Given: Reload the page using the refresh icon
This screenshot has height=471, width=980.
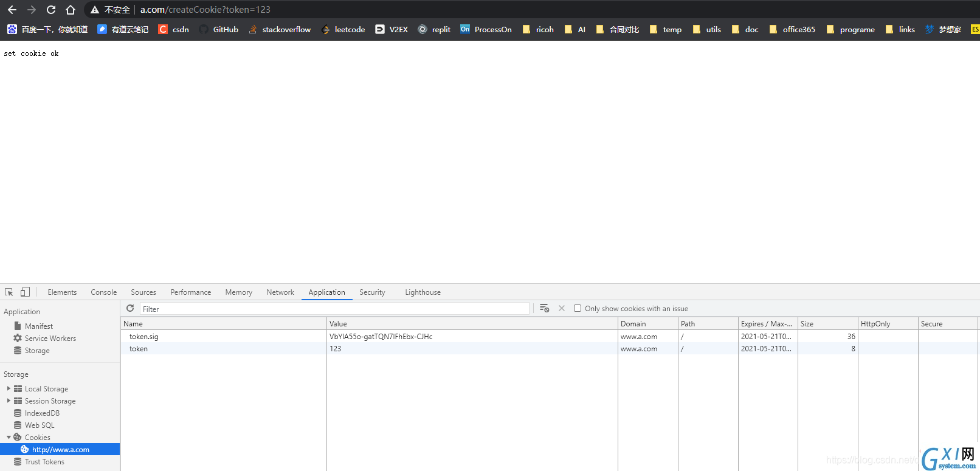Looking at the screenshot, I should (51, 10).
